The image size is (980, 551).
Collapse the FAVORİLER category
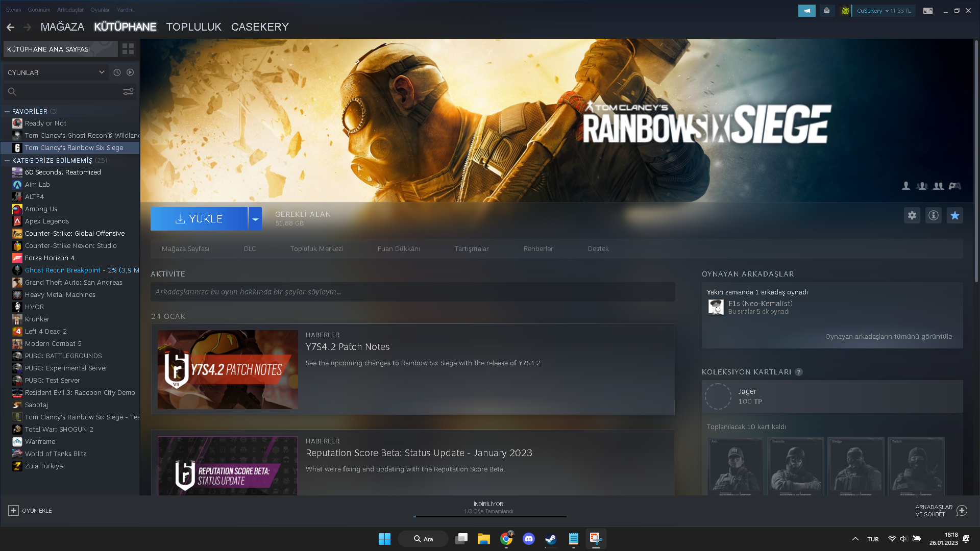pos(7,111)
